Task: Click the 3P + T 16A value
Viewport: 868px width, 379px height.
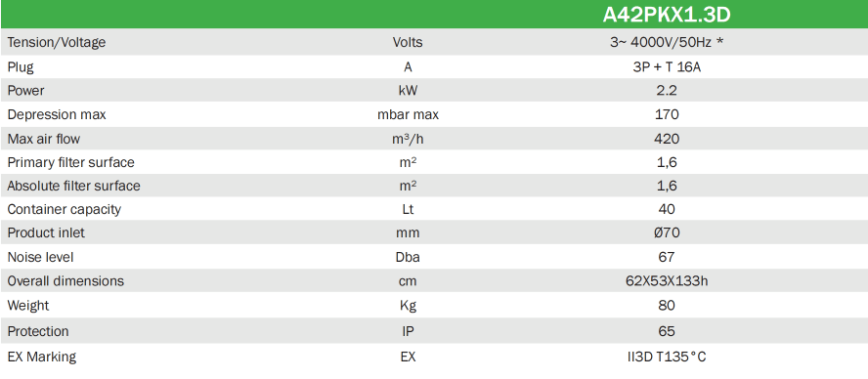Action: coord(667,67)
